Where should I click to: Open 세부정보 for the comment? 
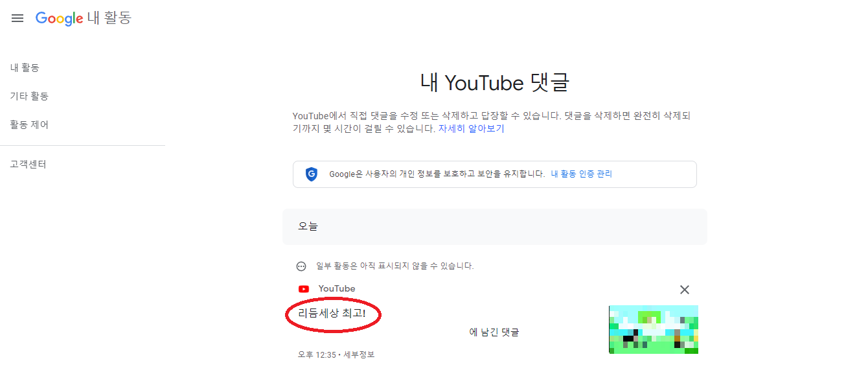pos(359,354)
